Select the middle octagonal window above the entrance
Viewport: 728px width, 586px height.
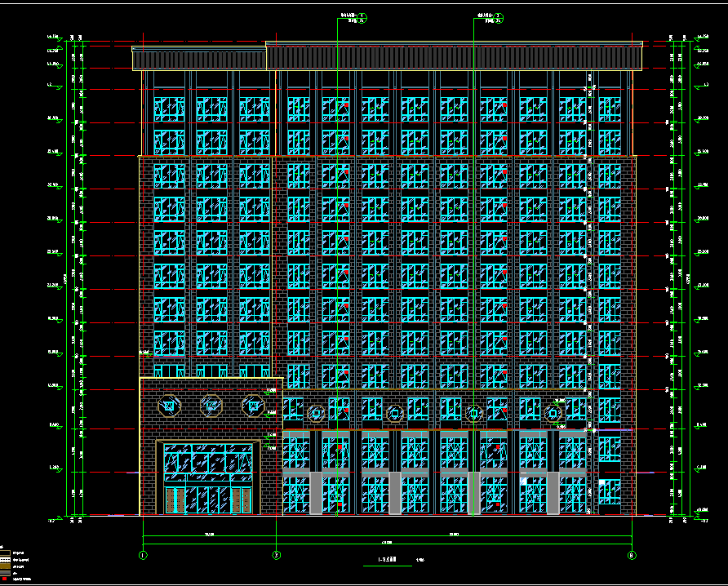pos(211,403)
